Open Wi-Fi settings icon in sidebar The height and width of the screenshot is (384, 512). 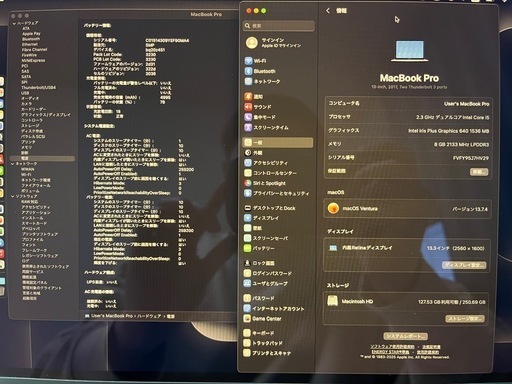tap(248, 61)
